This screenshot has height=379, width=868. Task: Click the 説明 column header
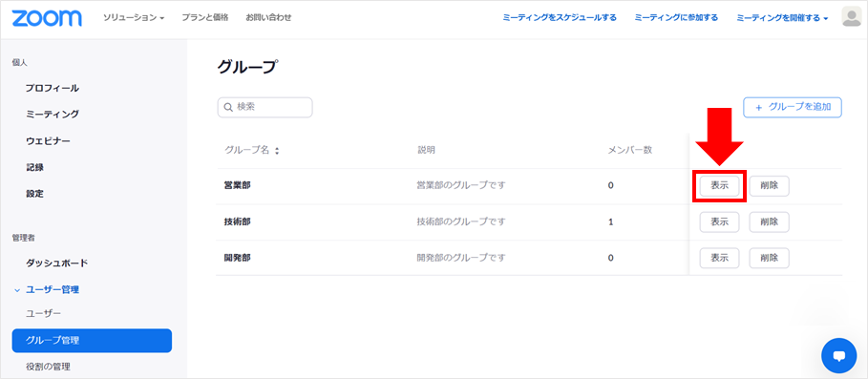pyautogui.click(x=426, y=151)
